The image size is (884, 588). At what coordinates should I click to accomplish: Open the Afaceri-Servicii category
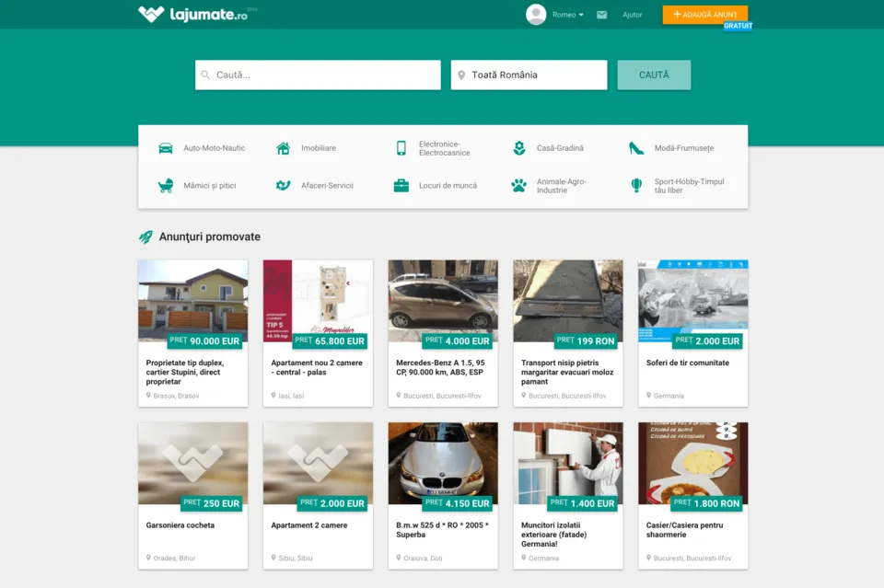point(327,185)
